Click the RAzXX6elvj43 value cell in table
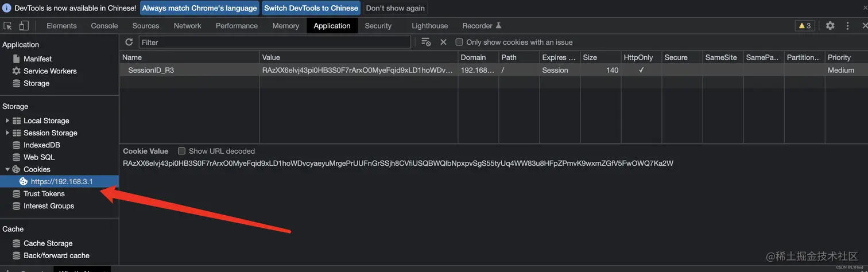The image size is (868, 272). [359, 70]
